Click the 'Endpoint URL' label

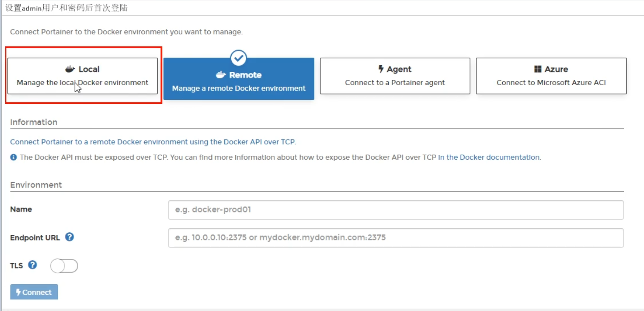tap(35, 238)
